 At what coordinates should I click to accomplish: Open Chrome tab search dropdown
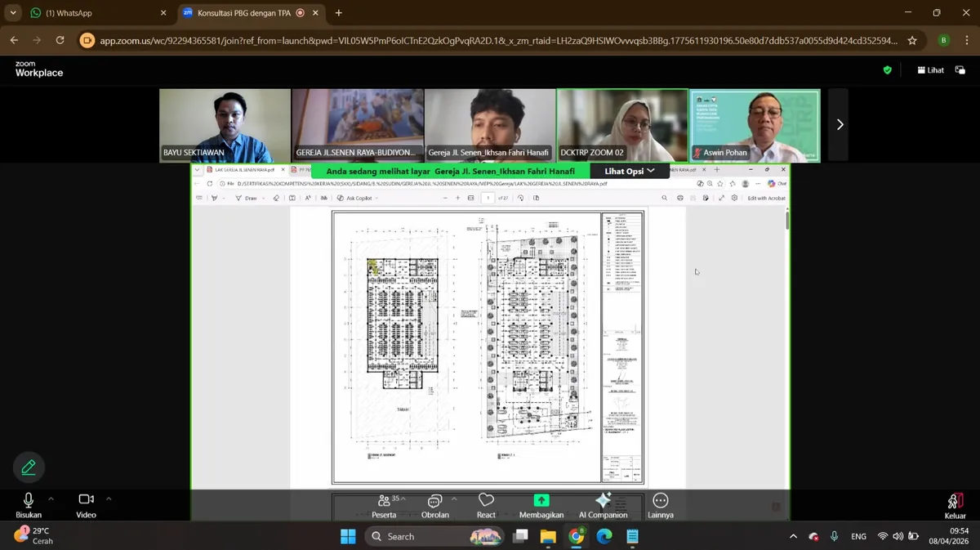pos(13,13)
